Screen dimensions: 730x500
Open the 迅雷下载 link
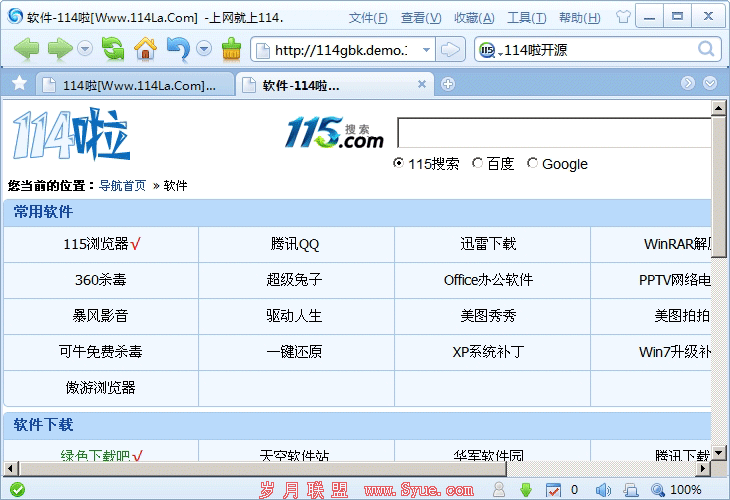pyautogui.click(x=488, y=244)
